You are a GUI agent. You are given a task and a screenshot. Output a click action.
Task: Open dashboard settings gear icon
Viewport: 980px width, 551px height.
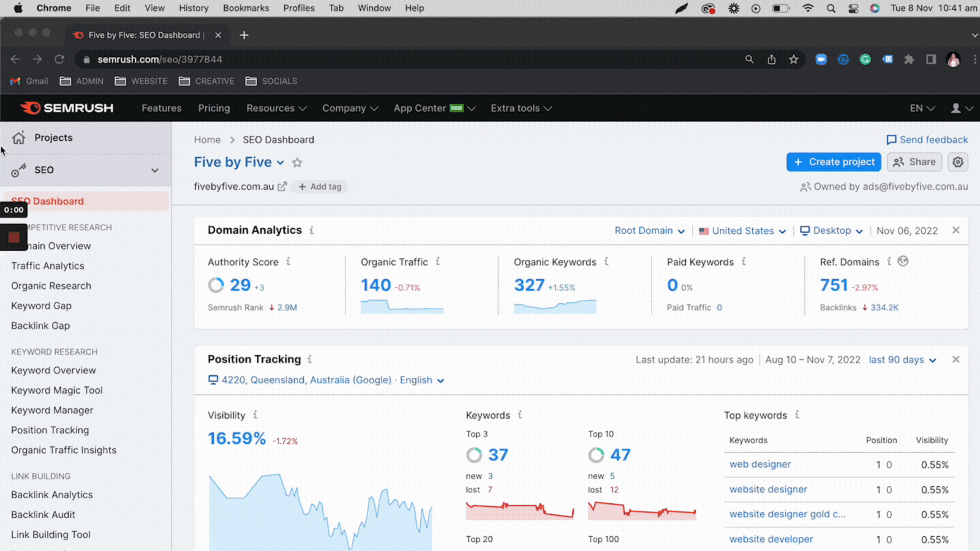(x=958, y=162)
